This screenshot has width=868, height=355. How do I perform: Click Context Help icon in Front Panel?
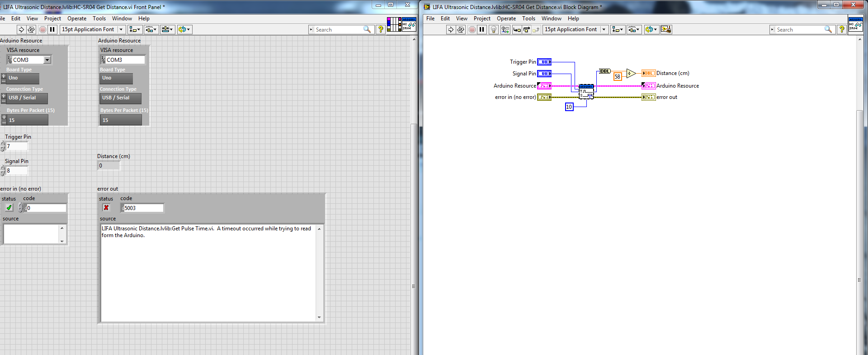[381, 29]
